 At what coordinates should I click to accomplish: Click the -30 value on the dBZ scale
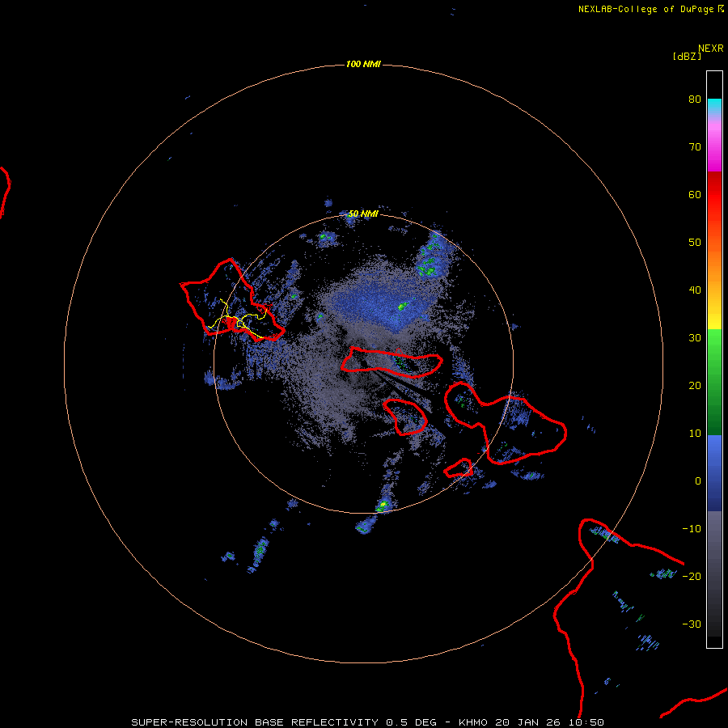[x=692, y=624]
